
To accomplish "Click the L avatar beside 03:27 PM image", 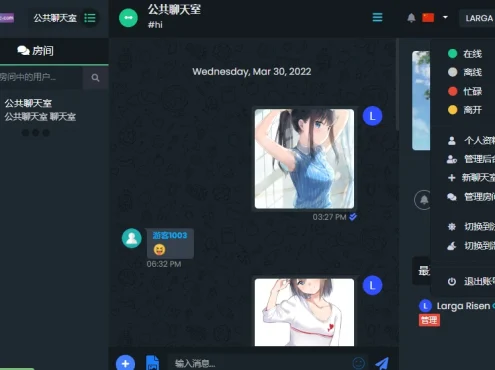I will click(x=372, y=116).
